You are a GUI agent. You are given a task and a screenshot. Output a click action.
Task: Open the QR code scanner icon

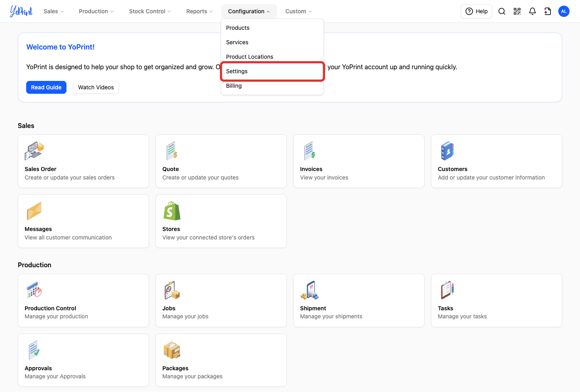coord(517,11)
